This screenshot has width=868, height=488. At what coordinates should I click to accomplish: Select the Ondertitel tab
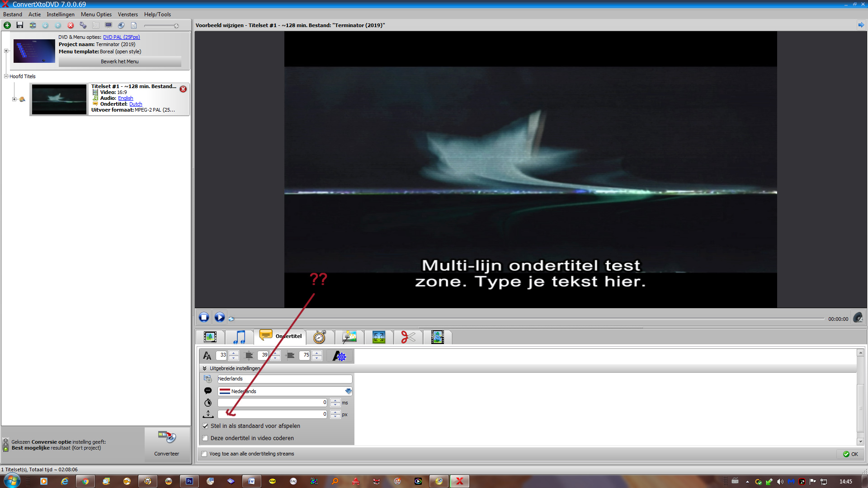281,336
